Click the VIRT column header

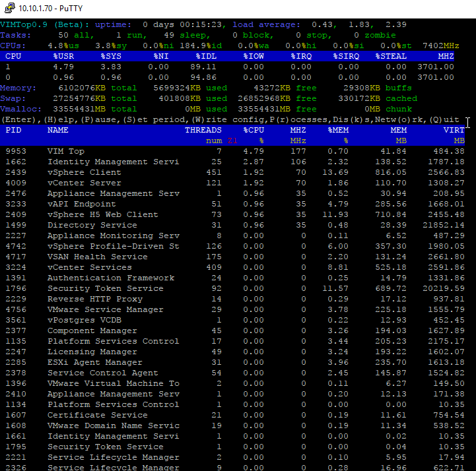point(454,130)
